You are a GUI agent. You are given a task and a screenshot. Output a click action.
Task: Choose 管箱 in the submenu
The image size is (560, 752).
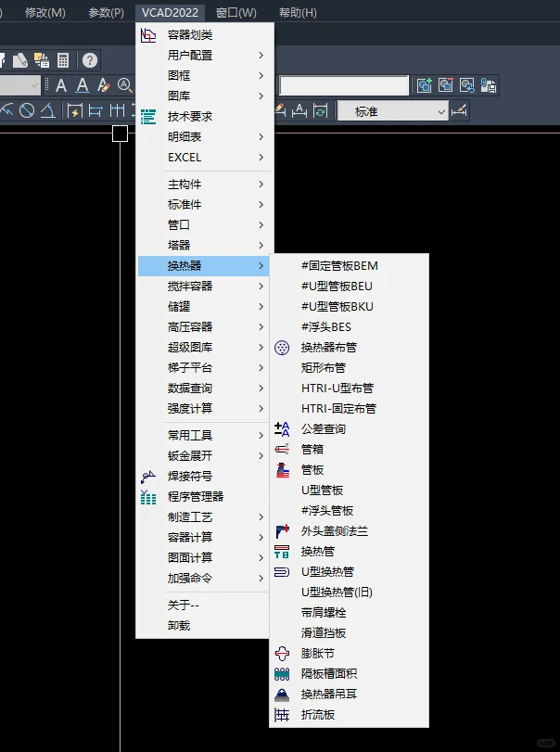tap(349, 450)
